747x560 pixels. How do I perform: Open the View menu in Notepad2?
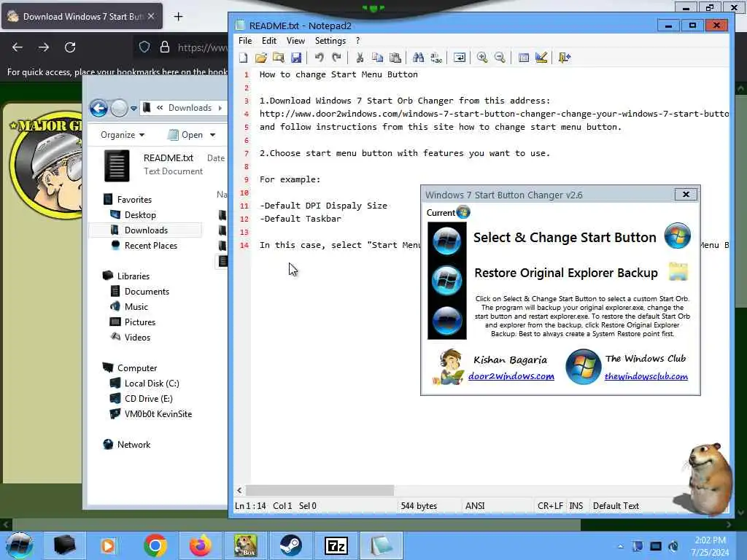click(295, 41)
